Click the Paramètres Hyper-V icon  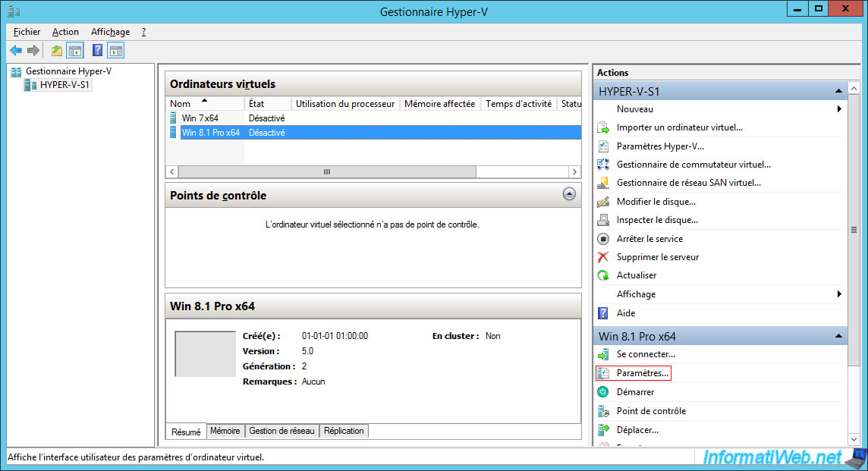click(x=603, y=146)
